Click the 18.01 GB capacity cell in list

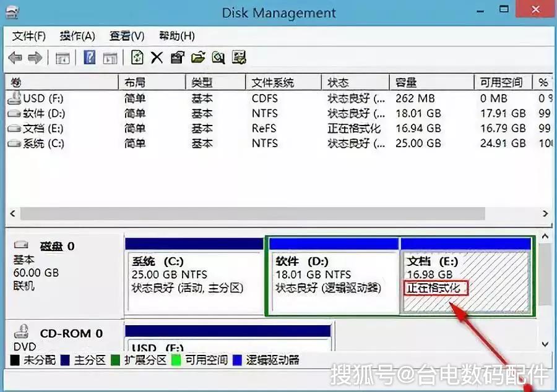[x=418, y=113]
